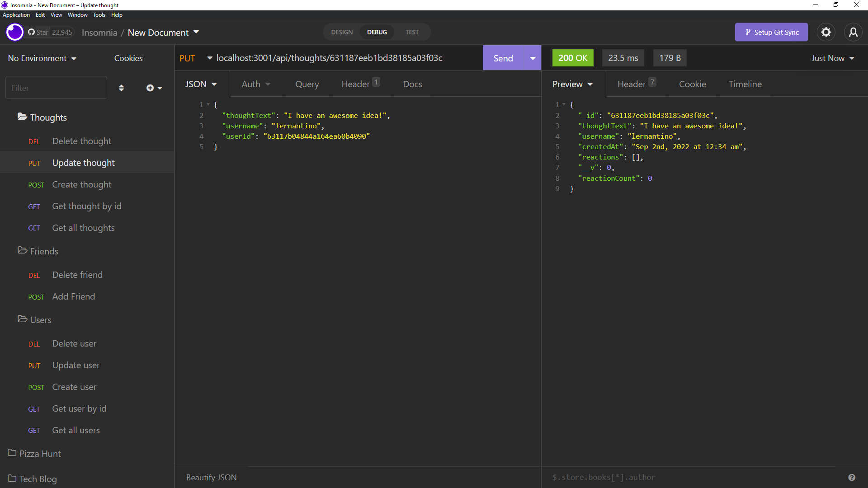Click the user account avatar icon
The height and width of the screenshot is (488, 868).
coord(854,32)
